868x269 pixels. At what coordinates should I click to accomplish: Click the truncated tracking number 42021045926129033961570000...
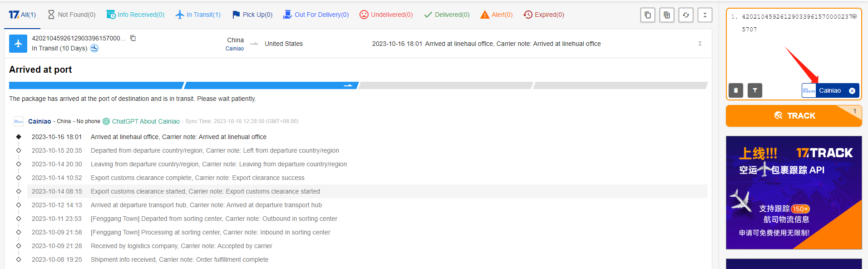click(x=79, y=38)
